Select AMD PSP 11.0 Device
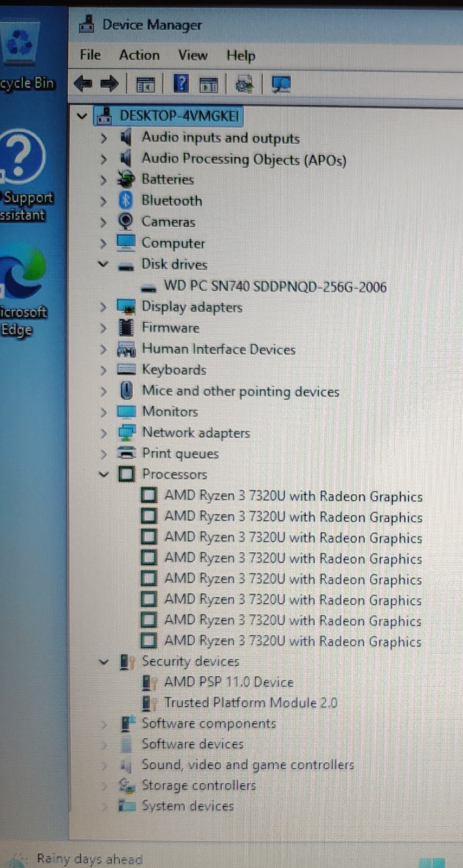Image resolution: width=463 pixels, height=868 pixels. click(x=229, y=682)
